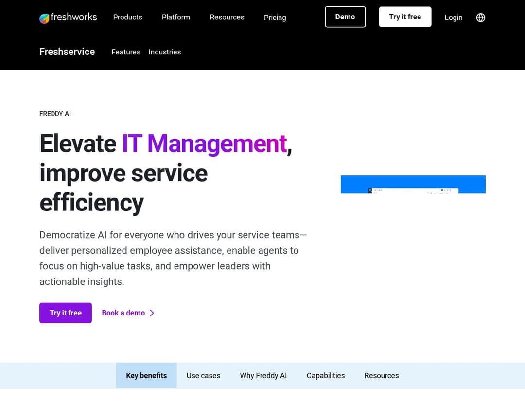This screenshot has width=525, height=420.
Task: Click the blue product preview image
Action: click(x=413, y=184)
